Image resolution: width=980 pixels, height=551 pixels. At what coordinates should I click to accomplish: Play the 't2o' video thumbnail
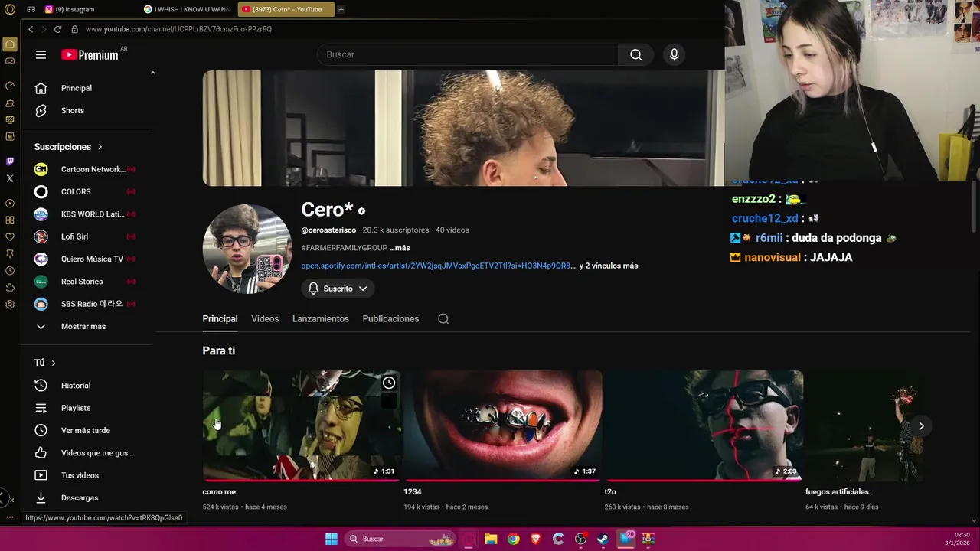[x=704, y=425]
